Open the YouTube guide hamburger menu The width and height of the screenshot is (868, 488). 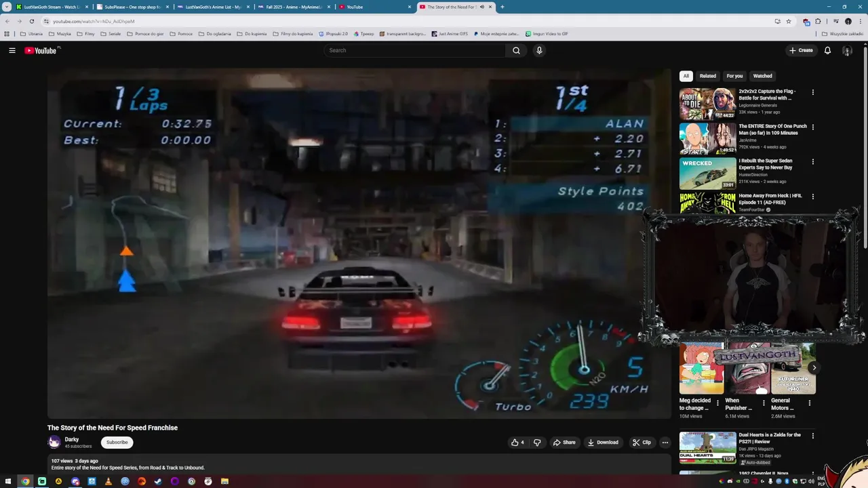pos(12,50)
